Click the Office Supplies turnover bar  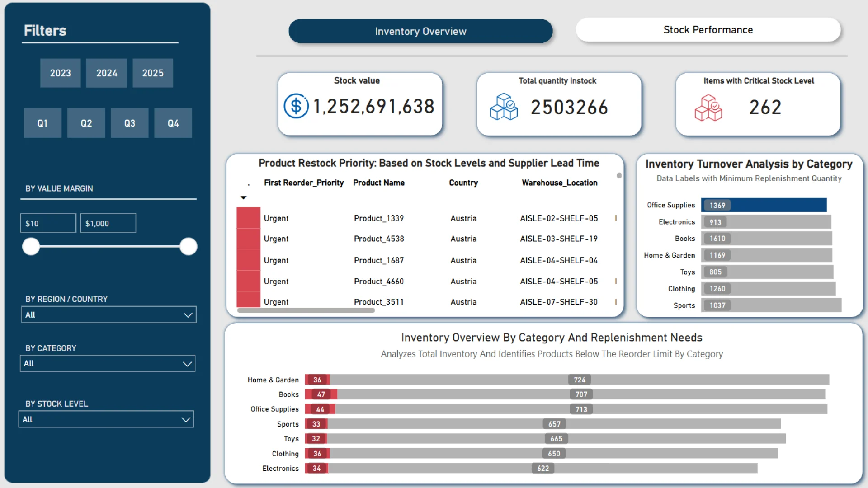764,205
